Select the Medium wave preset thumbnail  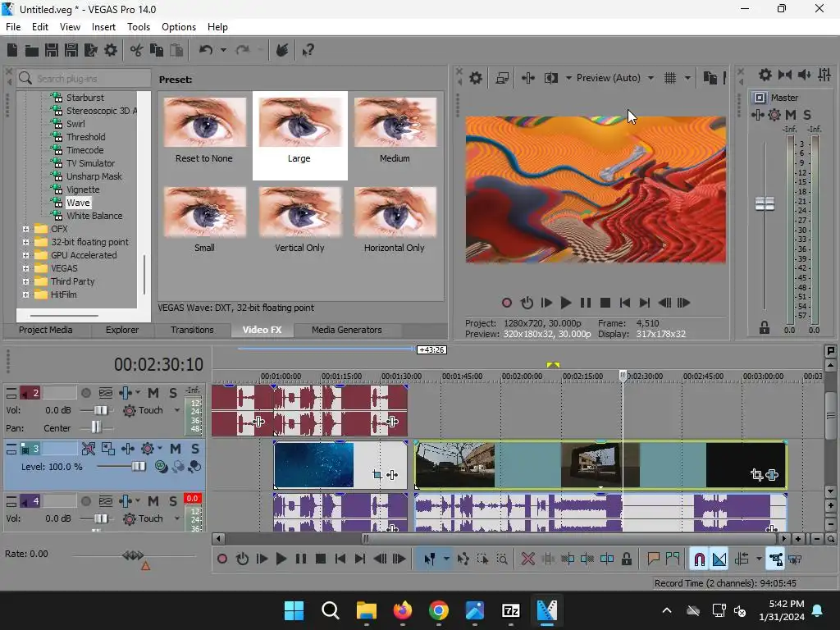(x=395, y=122)
